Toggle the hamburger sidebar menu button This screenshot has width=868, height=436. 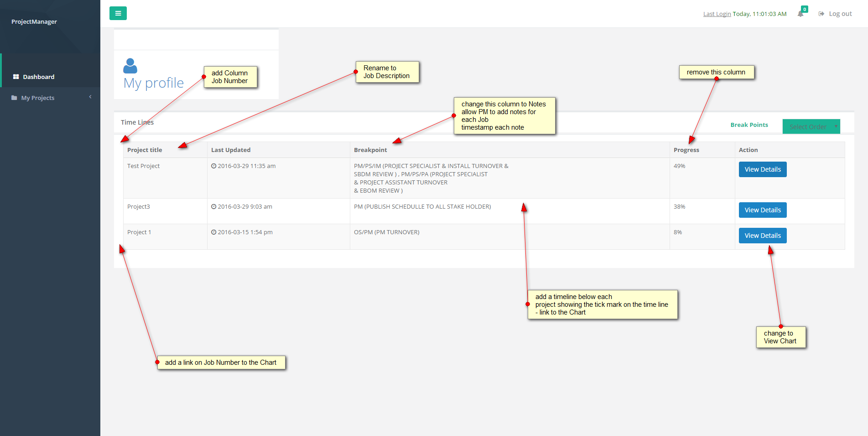coord(118,13)
